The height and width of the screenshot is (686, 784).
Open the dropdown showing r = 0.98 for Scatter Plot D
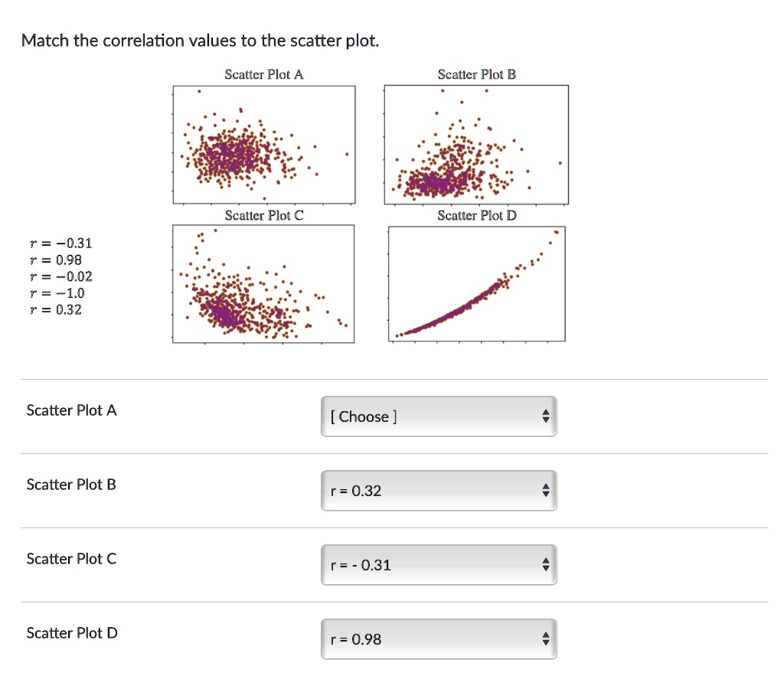(439, 639)
